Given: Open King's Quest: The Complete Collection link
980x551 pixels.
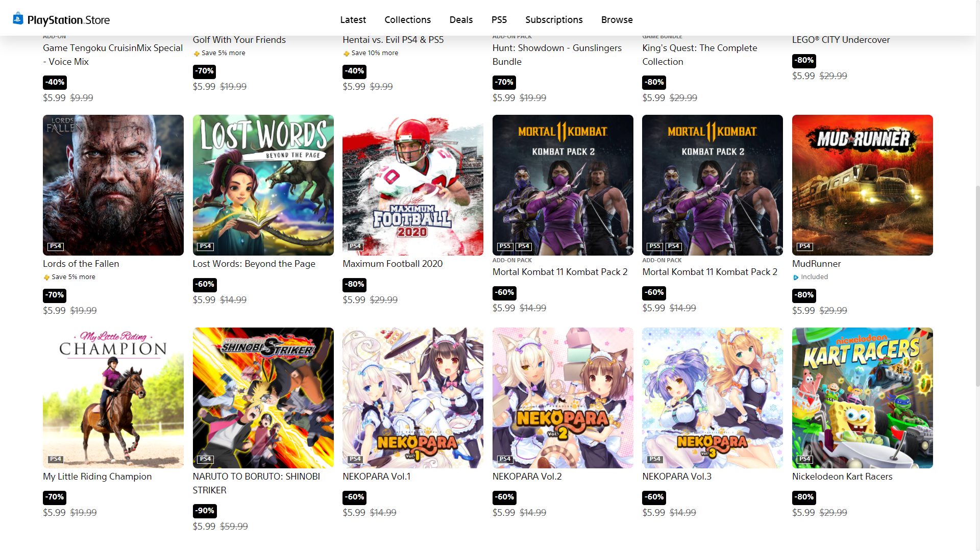Looking at the screenshot, I should [x=699, y=55].
